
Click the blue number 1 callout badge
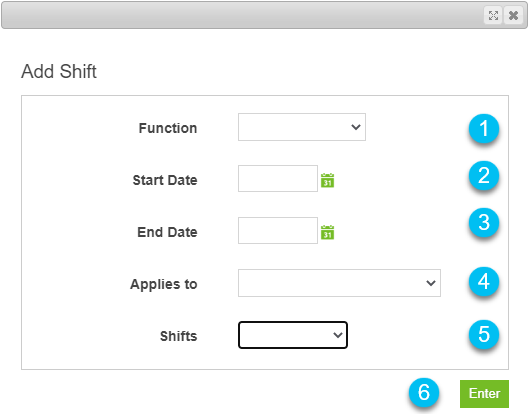pyautogui.click(x=484, y=129)
